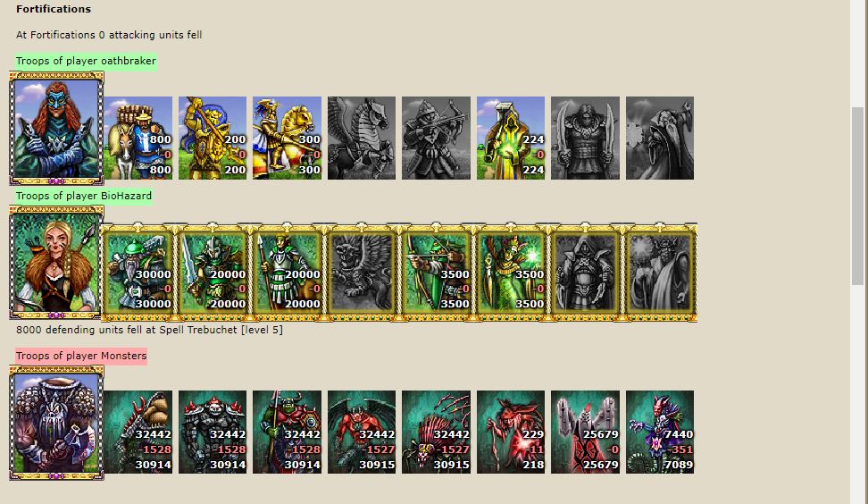Select oathbraker's unit icon showing 224 troops
Image resolution: width=868 pixels, height=504 pixels.
click(x=510, y=139)
